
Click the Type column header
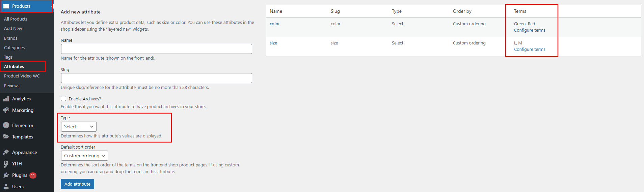point(397,11)
